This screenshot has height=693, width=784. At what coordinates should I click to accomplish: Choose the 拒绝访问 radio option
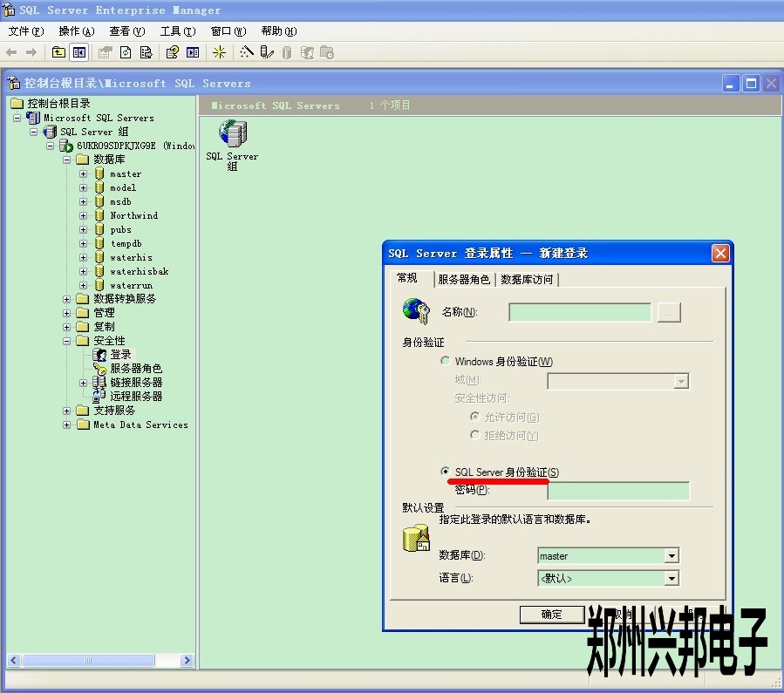pyautogui.click(x=474, y=435)
